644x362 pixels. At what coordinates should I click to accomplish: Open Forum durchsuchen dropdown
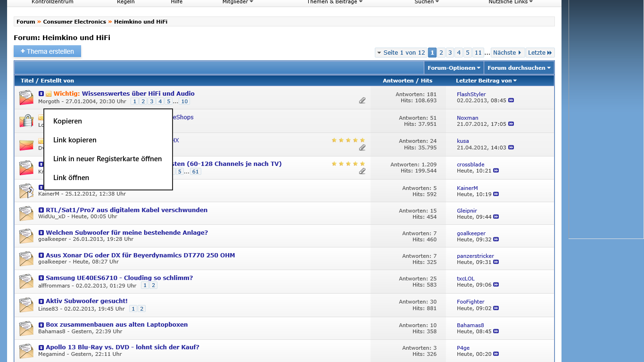[519, 68]
